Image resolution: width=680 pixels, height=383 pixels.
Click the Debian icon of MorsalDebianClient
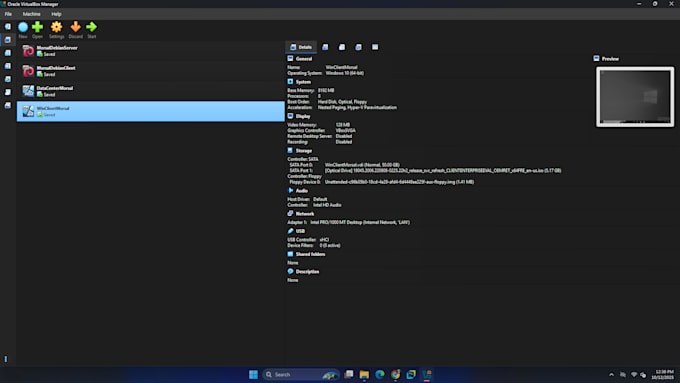coord(28,71)
